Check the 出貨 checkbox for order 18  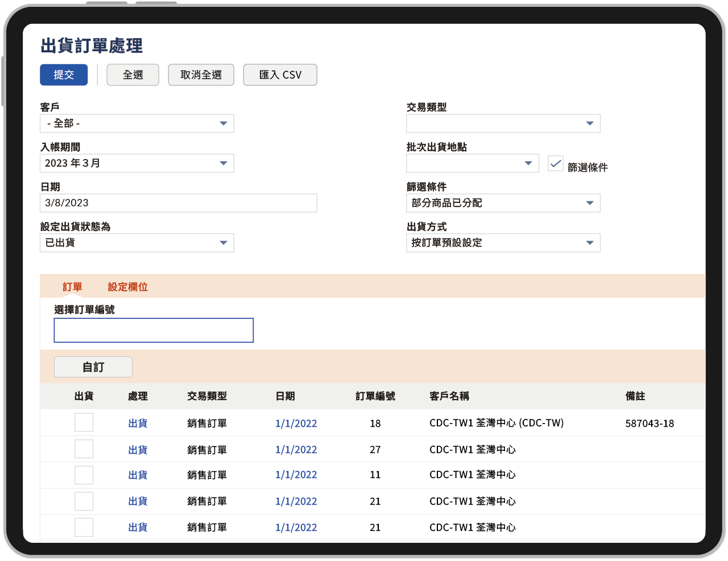coord(84,422)
